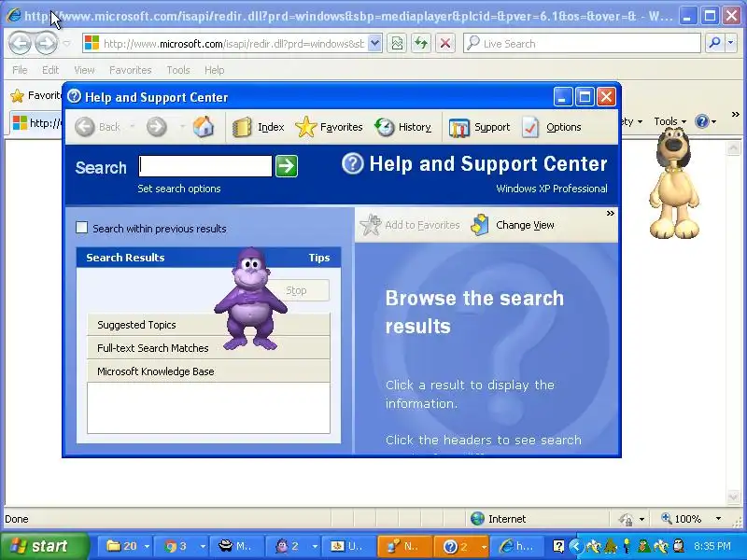The image size is (747, 560).
Task: Open the Support section
Action: tap(479, 127)
